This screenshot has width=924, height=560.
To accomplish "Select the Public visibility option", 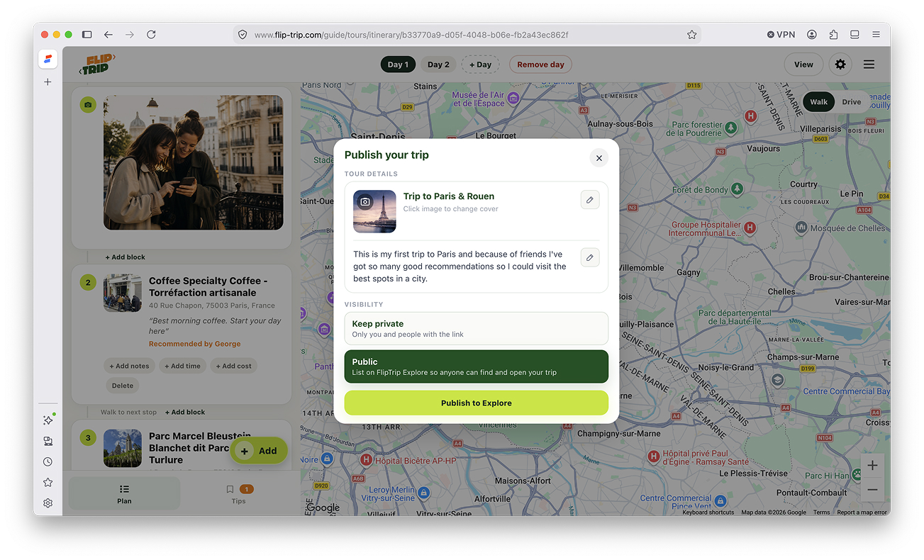I will click(x=477, y=366).
